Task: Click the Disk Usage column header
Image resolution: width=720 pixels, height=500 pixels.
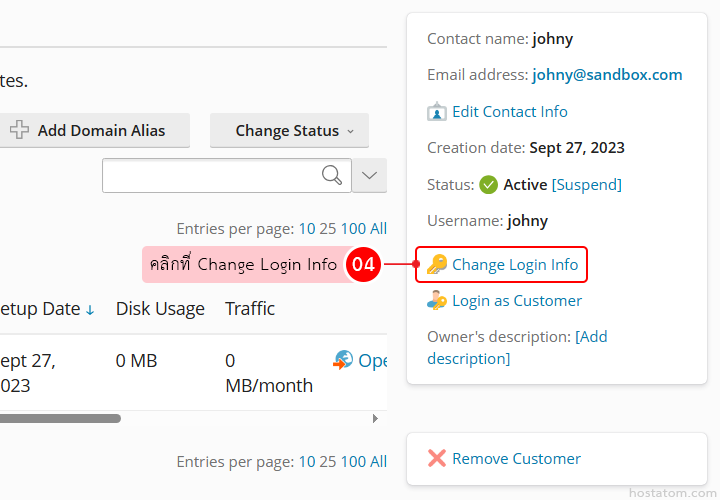Action: [x=160, y=309]
